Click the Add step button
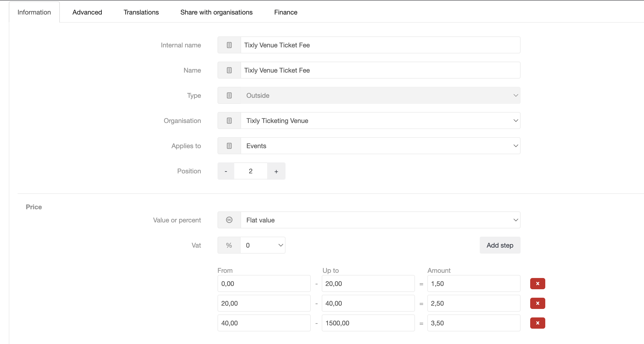The image size is (644, 344). pos(499,245)
